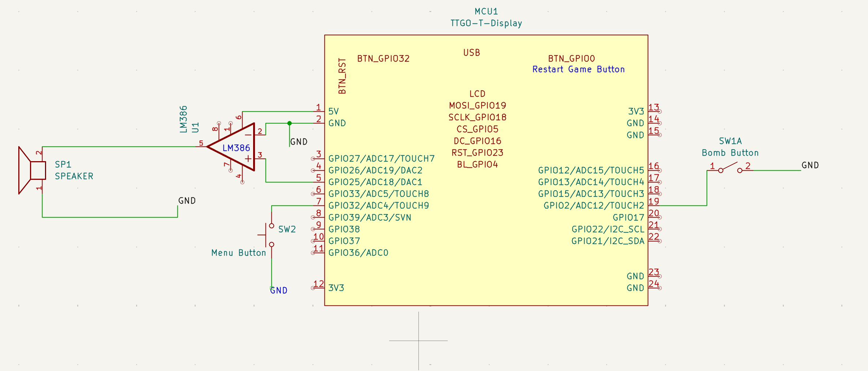Click the BTN_RST vertical label
868x371 pixels.
point(342,76)
